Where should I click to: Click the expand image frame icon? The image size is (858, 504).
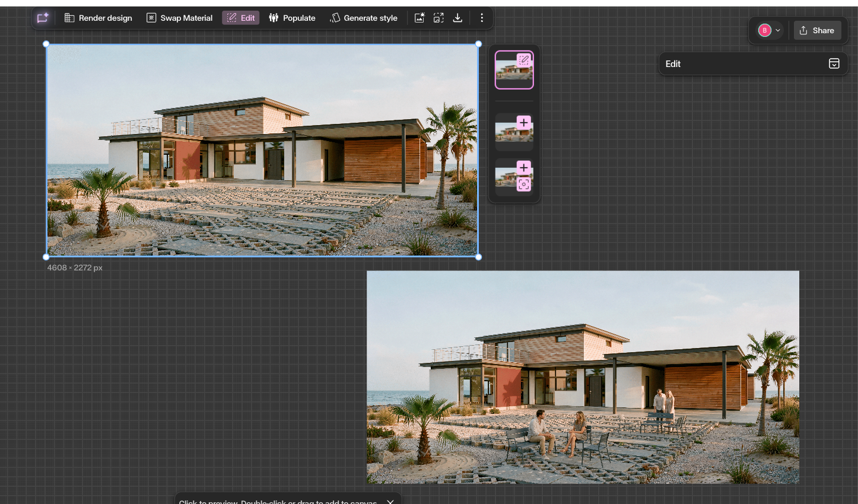pos(438,18)
